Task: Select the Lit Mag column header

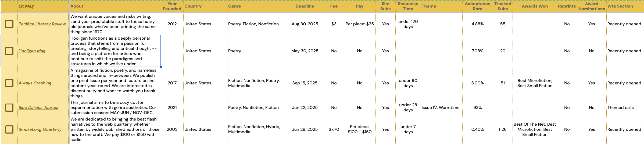Action: (x=43, y=6)
